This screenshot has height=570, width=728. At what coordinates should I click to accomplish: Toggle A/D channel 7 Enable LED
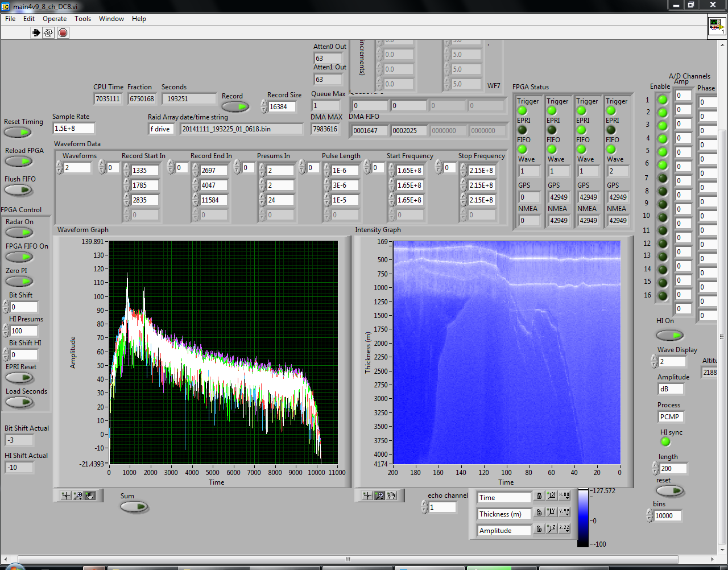pyautogui.click(x=663, y=178)
